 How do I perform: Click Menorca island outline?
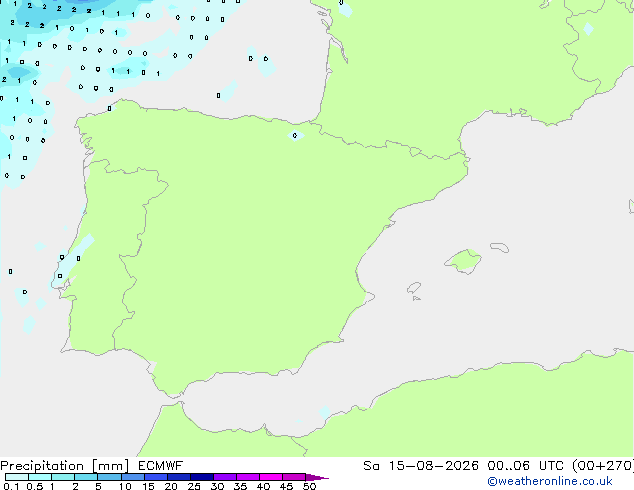pyautogui.click(x=500, y=247)
